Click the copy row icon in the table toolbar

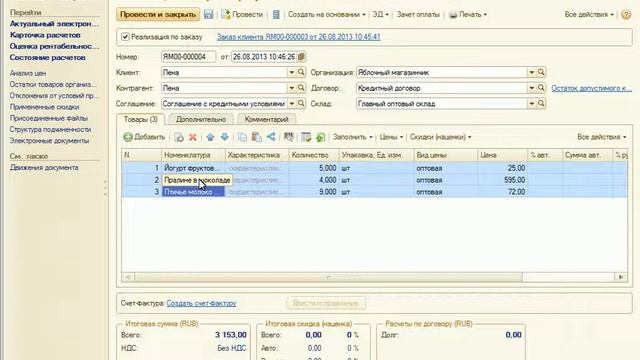[x=179, y=137]
